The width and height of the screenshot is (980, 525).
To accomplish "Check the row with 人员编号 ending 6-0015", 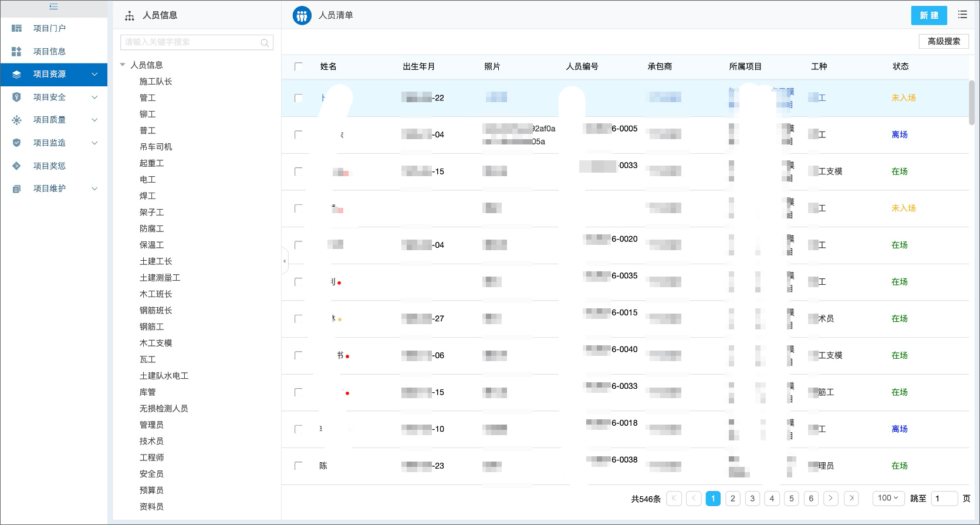I will (299, 318).
